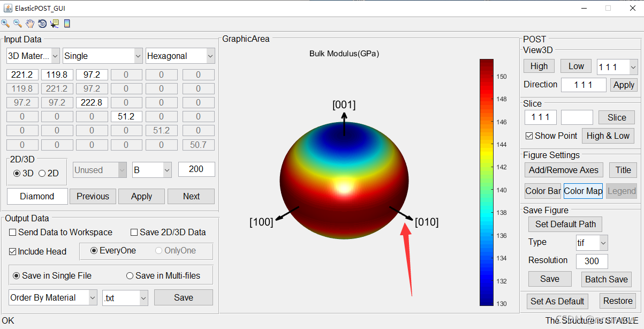Click the [100] axis label
The height and width of the screenshot is (329, 644).
tap(261, 222)
